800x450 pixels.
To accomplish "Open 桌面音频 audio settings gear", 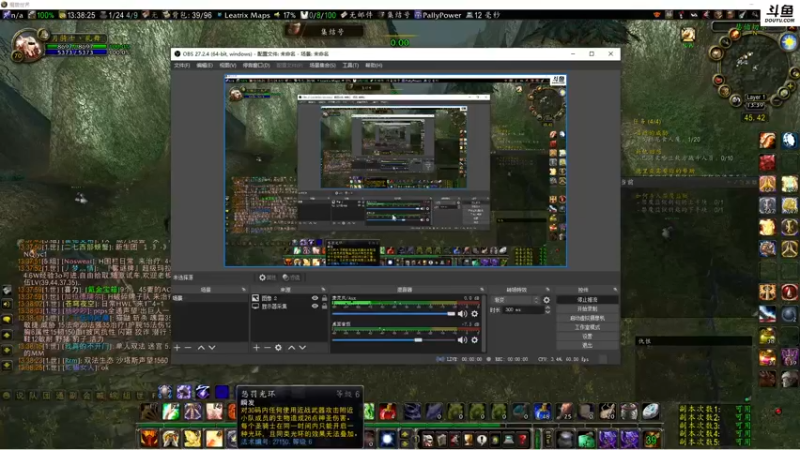I will [474, 340].
